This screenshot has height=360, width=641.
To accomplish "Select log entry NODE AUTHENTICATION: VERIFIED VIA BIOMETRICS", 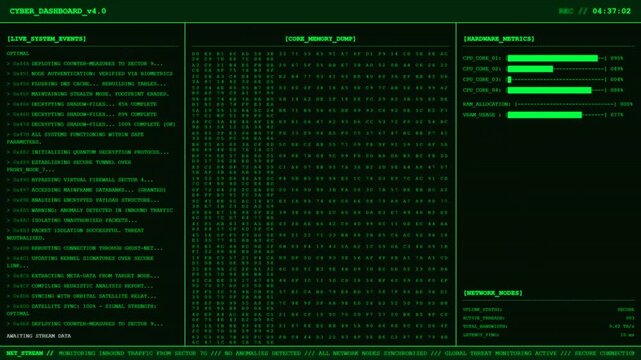I will 90,74.
